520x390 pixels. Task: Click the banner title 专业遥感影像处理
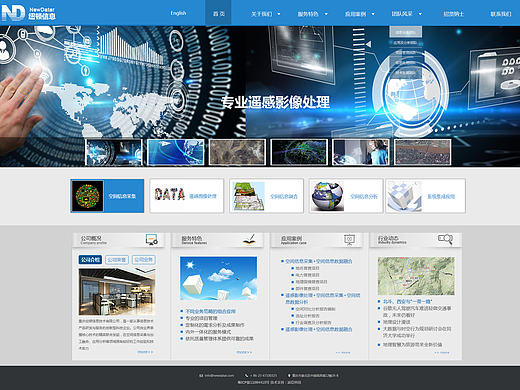click(276, 102)
